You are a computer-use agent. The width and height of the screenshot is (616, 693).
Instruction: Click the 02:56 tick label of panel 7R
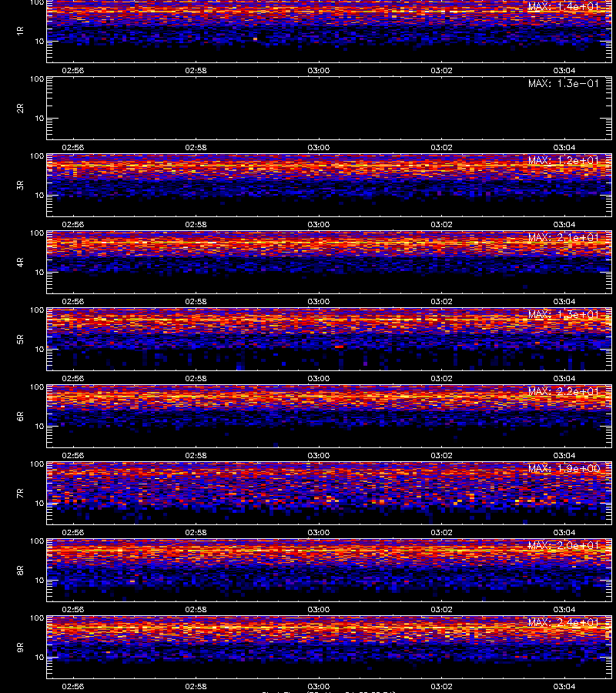(73, 532)
